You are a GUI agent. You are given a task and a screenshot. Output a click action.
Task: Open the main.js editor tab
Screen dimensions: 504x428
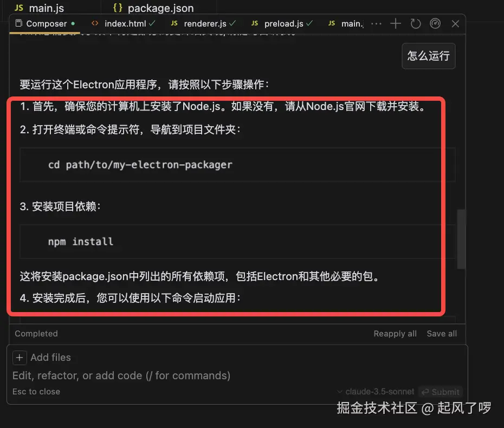point(40,8)
